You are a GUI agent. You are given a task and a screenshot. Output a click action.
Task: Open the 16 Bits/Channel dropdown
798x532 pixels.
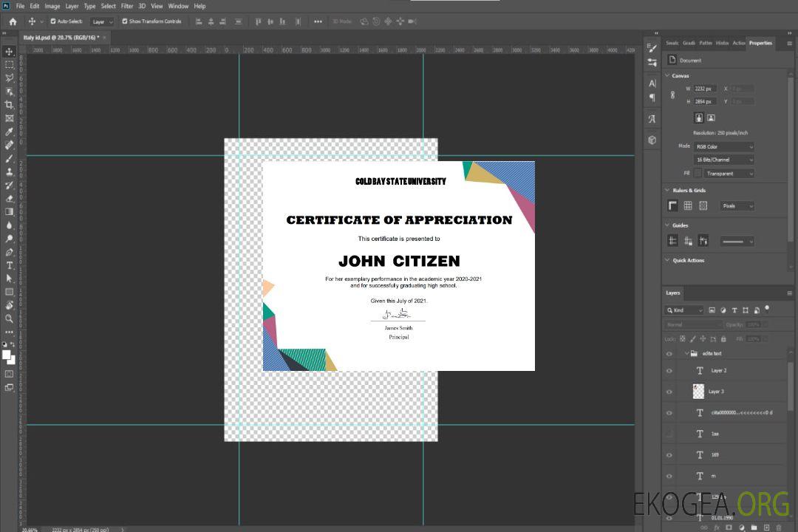723,160
